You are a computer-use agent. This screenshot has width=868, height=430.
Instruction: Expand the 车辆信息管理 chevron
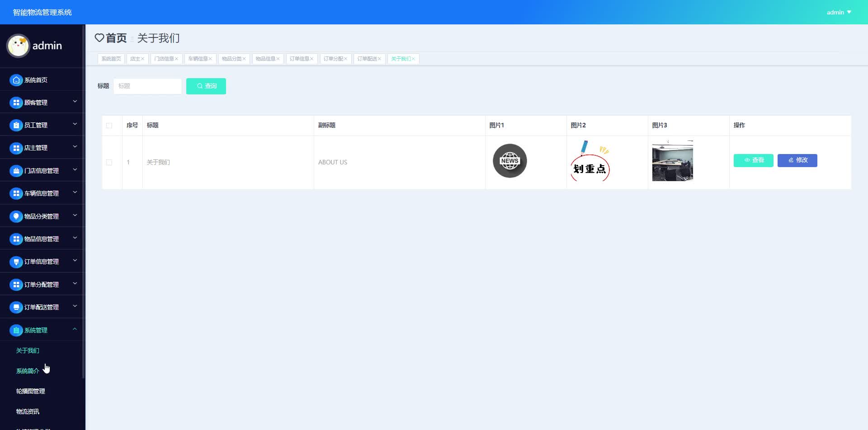click(x=75, y=192)
